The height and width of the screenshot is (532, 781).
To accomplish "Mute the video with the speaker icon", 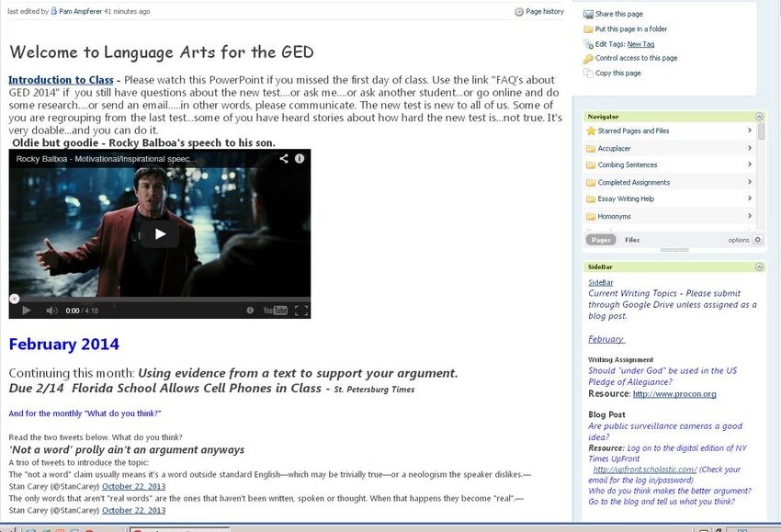I will [51, 311].
